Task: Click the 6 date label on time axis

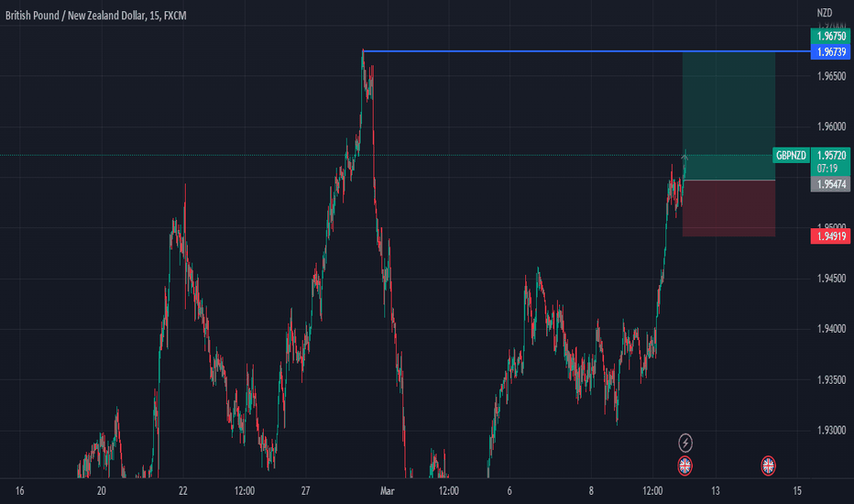Action: pos(509,491)
